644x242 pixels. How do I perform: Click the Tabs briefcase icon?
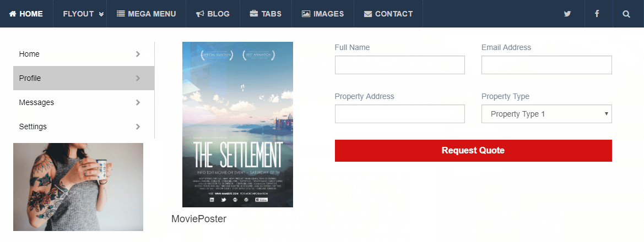coord(253,14)
